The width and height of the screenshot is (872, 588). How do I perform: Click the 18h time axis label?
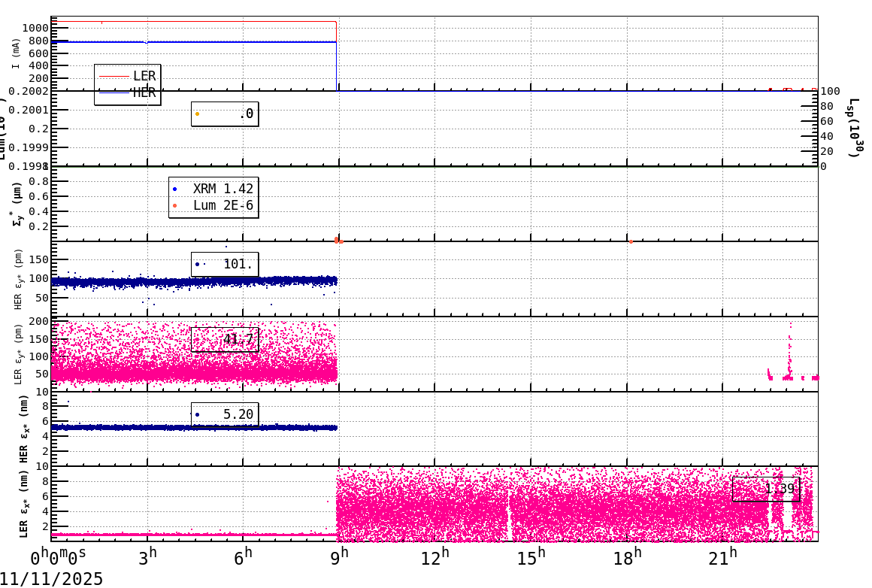(x=627, y=557)
